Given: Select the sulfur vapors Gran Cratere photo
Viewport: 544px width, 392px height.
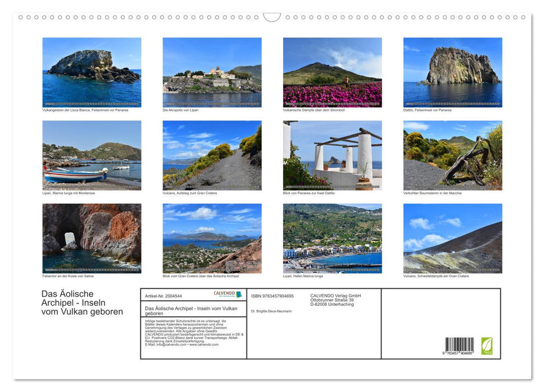Looking at the screenshot, I should coord(453,238).
